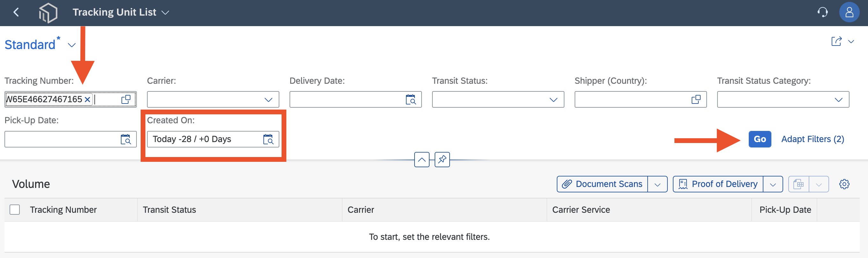Viewport: 868px width, 258px height.
Task: Open value help for Tracking Number
Action: coord(126,100)
